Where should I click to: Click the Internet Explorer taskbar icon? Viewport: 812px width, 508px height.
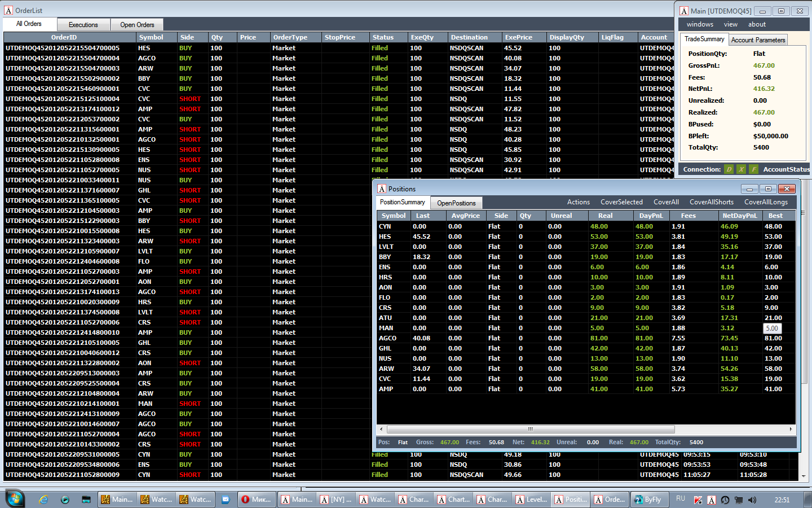coord(43,500)
